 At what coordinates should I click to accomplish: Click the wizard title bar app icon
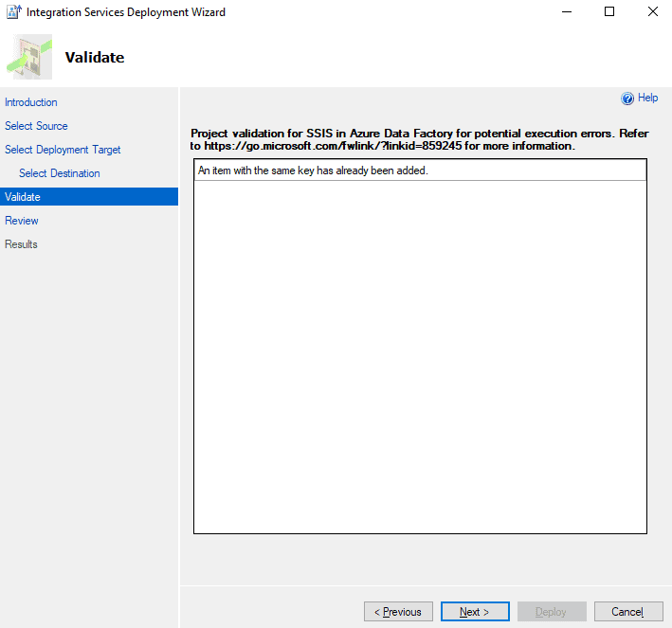(13, 12)
